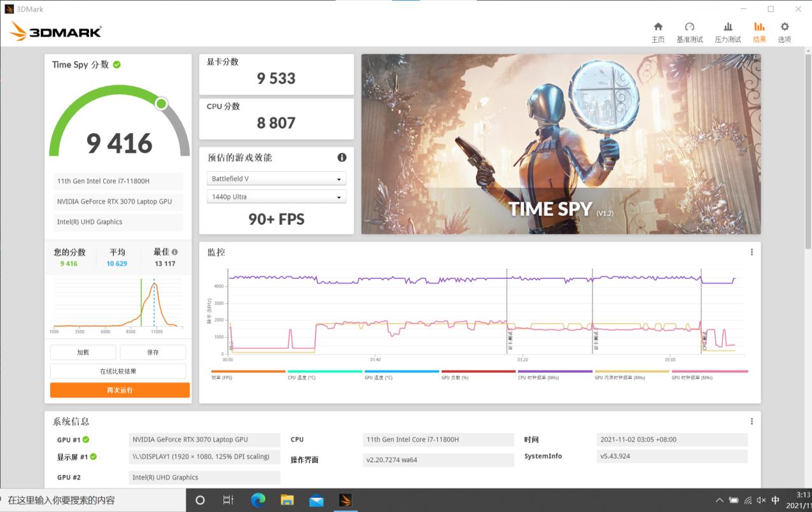Open the 3DMark icon in the taskbar
The height and width of the screenshot is (512, 812).
346,501
